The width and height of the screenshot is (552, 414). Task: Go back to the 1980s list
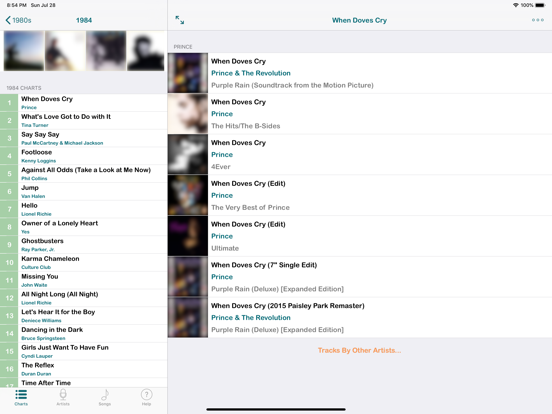pos(18,20)
